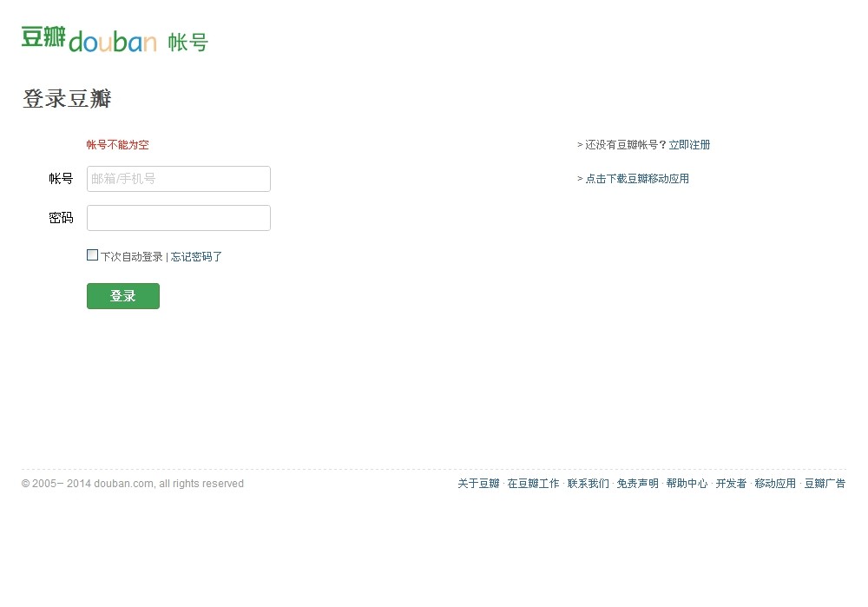The image size is (868, 607).
Task: Open the 忘记密码了 link
Action: (196, 256)
